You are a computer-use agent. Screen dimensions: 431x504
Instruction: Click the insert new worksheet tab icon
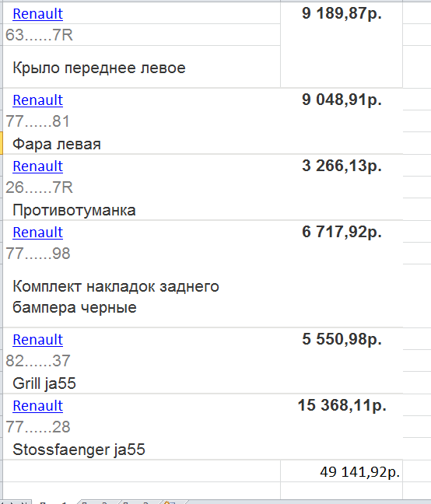170,502
